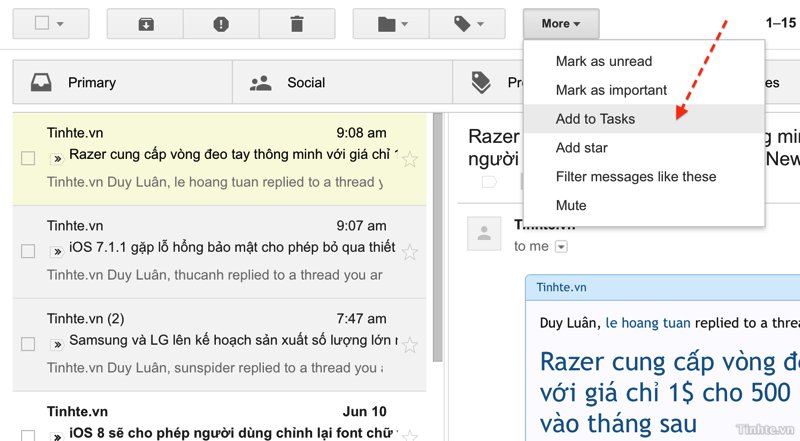800x441 pixels.
Task: Choose Mark as unread
Action: 644,61
